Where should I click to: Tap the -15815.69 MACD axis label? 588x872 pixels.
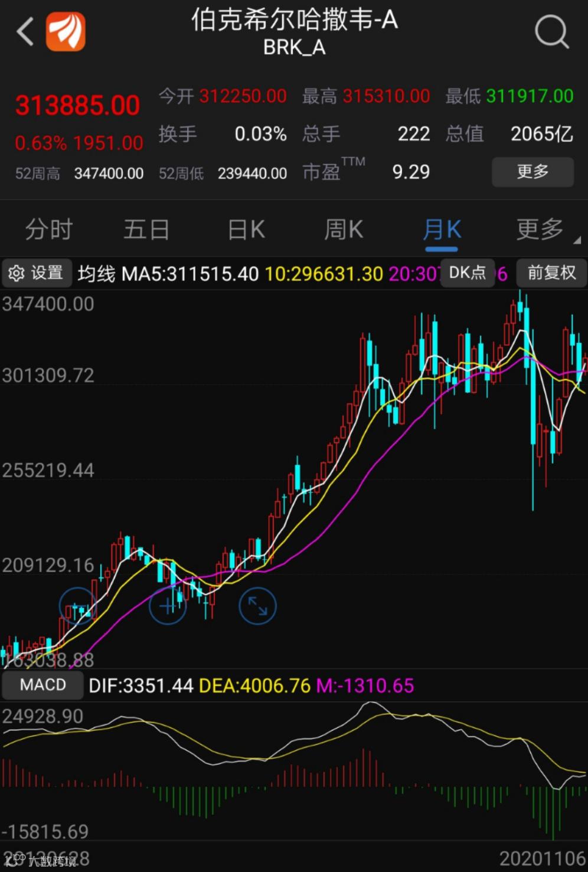(x=45, y=832)
